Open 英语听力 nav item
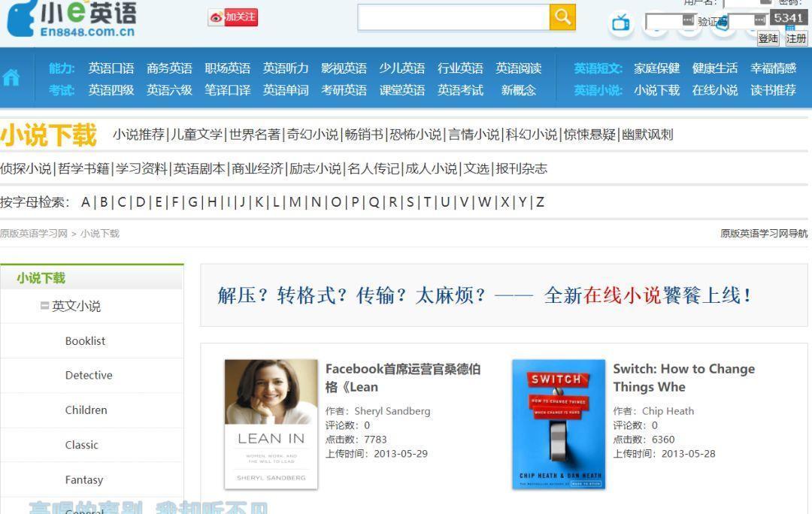The width and height of the screenshot is (812, 514). [286, 68]
